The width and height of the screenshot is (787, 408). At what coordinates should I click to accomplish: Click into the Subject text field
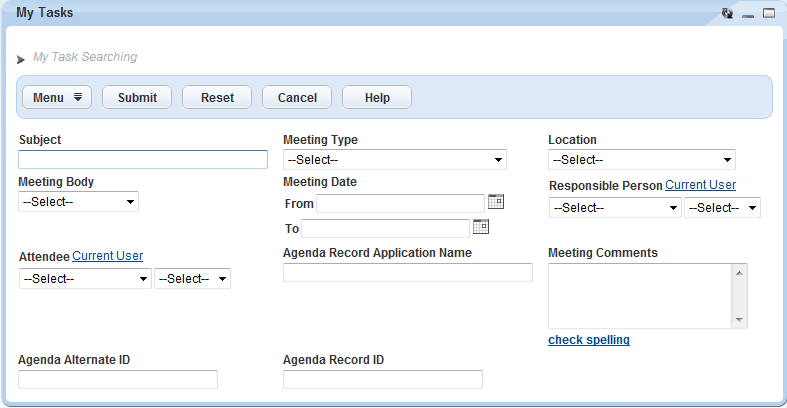coord(143,160)
